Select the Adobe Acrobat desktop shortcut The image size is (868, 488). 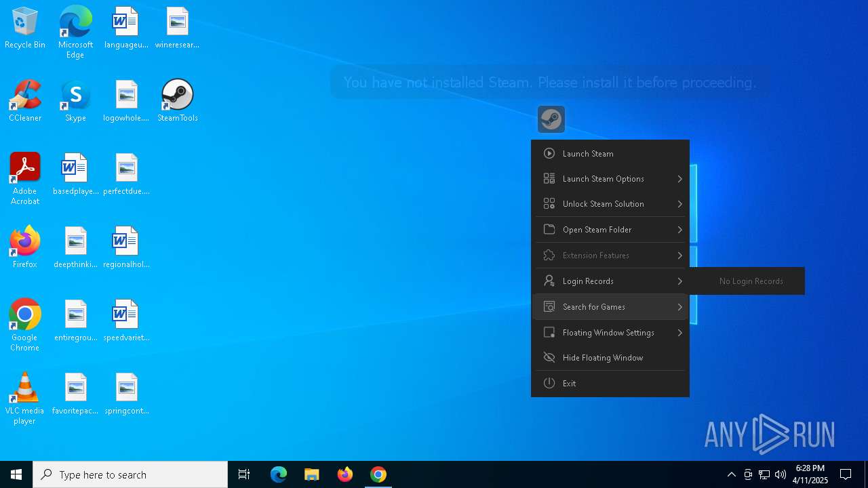(25, 179)
